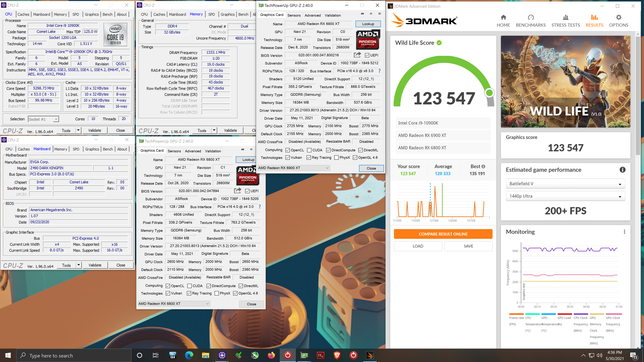Click the info icon next to Best score
The image size is (644, 362).
coord(483,166)
